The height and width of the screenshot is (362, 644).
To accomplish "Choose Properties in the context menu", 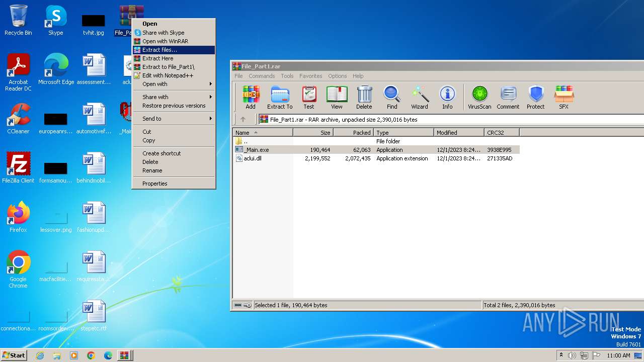I will [x=174, y=184].
